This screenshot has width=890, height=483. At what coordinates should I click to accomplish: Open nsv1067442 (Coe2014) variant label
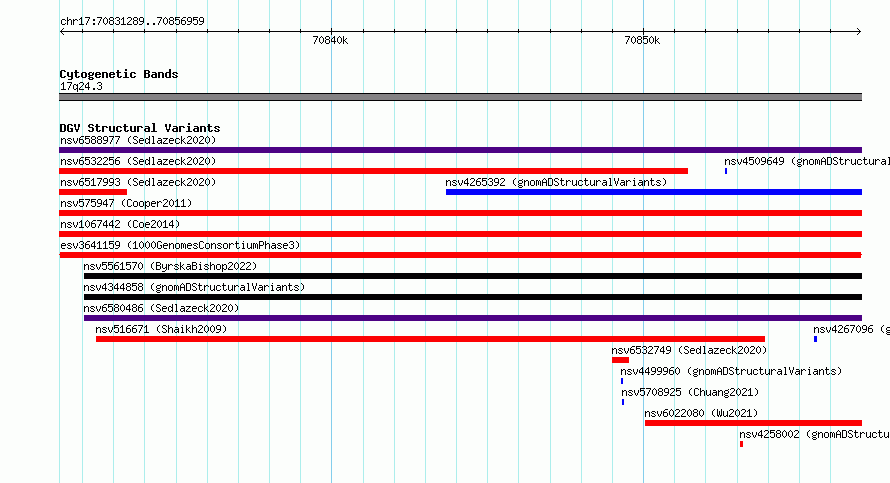coord(120,224)
